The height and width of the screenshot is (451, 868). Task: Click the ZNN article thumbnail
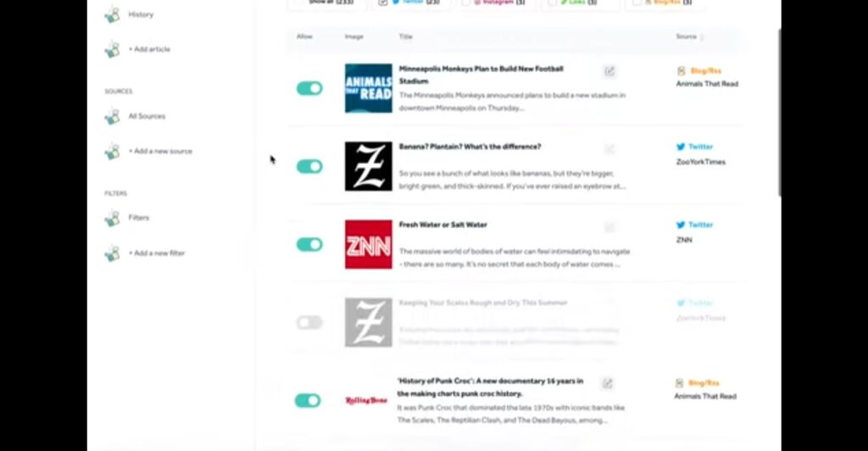pos(369,245)
